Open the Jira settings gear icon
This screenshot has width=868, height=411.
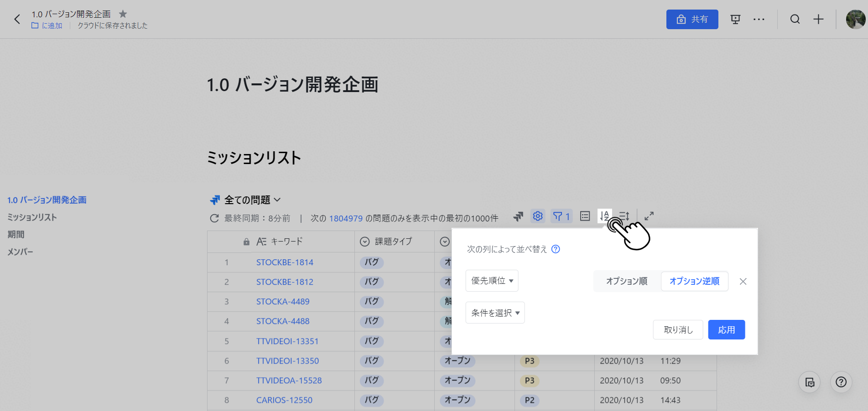[538, 216]
